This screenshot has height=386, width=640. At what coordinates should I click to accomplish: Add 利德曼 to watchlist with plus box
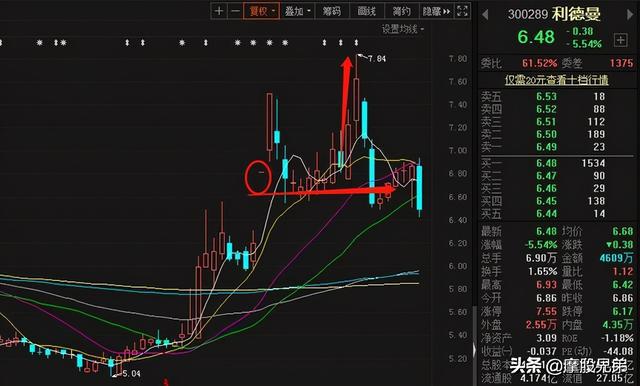coord(620,40)
